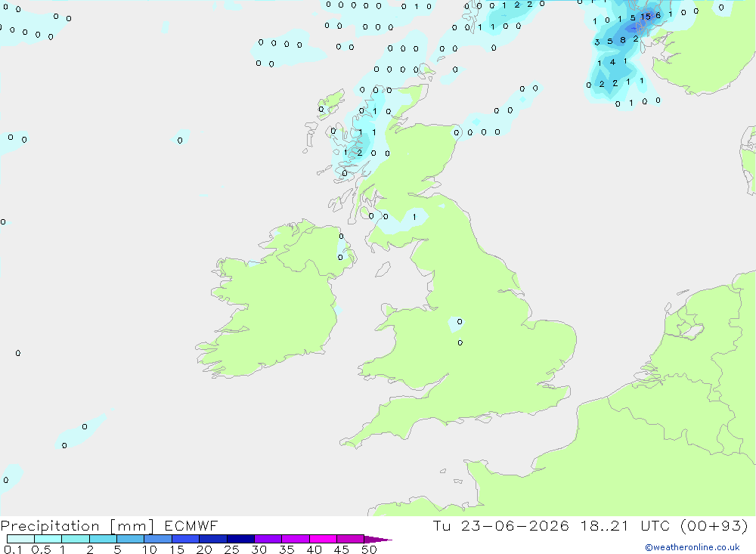Click the '18..21 UTC' time text

(x=625, y=526)
